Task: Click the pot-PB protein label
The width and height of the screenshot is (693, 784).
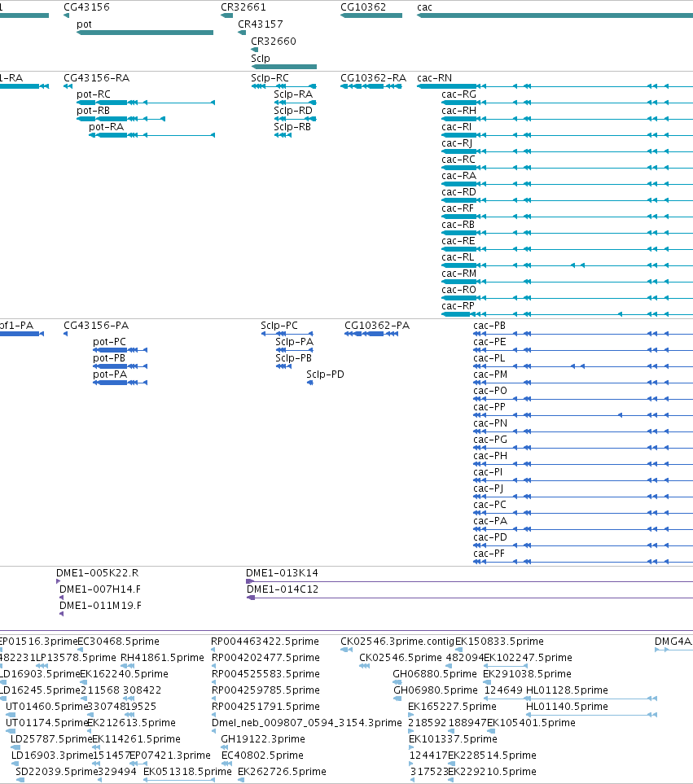Action: tap(109, 358)
